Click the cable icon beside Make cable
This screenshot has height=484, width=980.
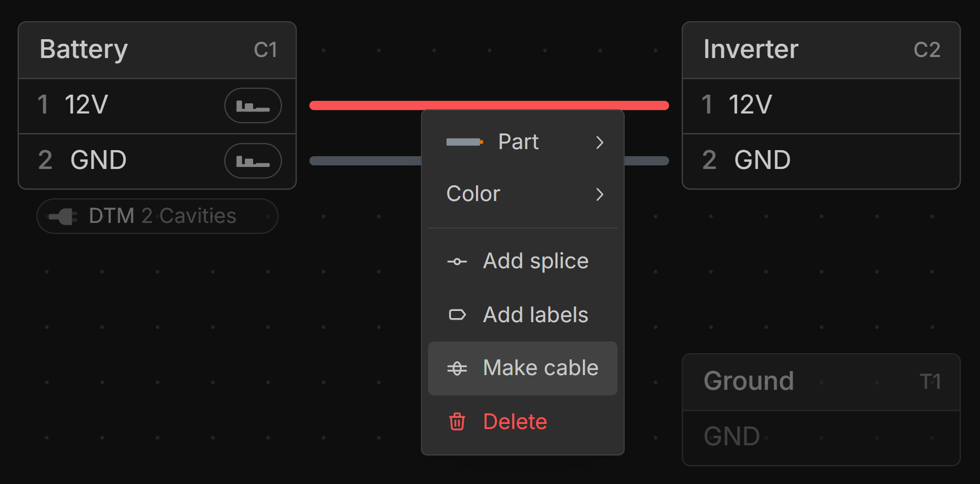click(457, 368)
